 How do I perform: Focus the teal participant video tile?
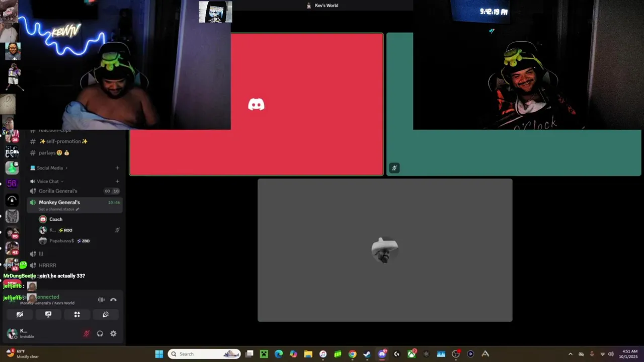tap(514, 105)
